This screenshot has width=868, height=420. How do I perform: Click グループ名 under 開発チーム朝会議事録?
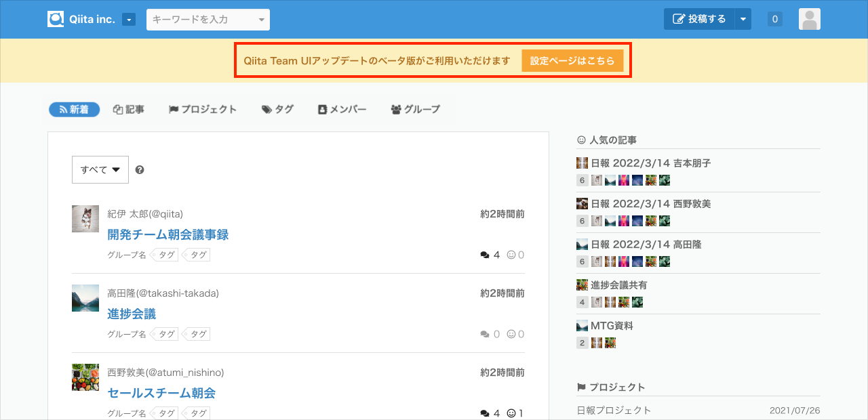(127, 255)
